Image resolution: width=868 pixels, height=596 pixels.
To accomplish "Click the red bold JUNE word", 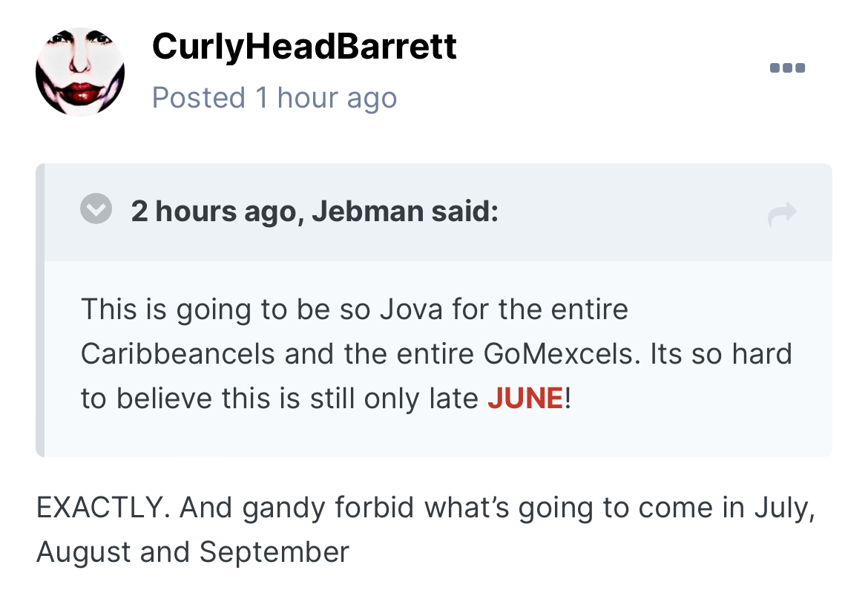I will (525, 399).
